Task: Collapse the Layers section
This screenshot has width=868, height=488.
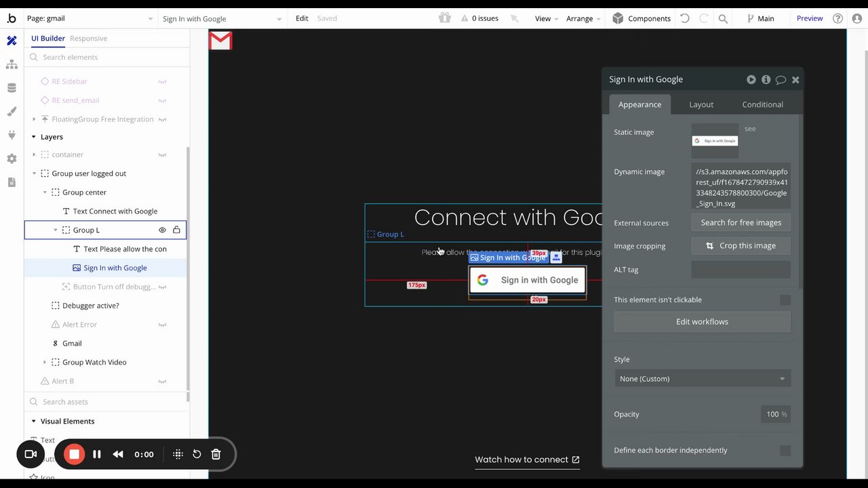Action: (33, 137)
